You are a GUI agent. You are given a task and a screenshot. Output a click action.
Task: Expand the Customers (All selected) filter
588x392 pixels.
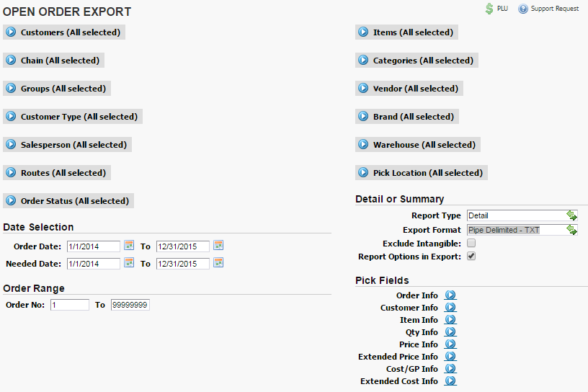64,32
